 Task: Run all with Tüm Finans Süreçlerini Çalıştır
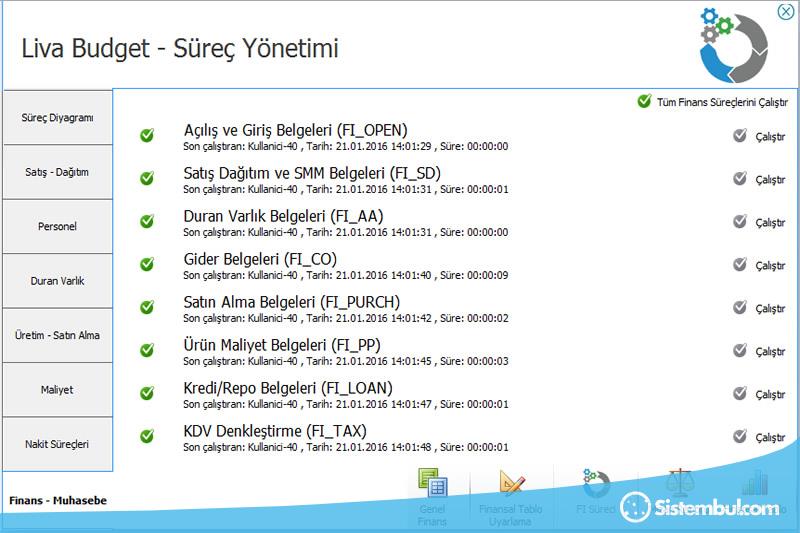(x=712, y=101)
